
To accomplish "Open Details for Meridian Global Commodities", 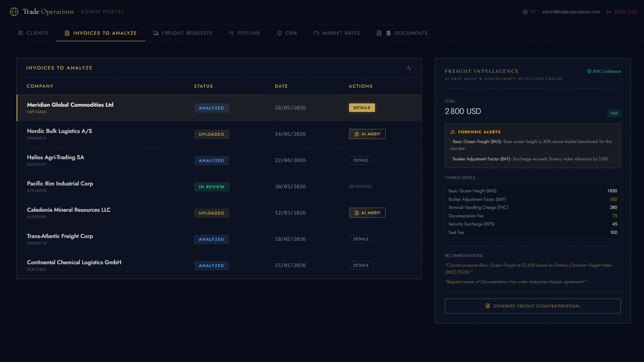I will [362, 108].
